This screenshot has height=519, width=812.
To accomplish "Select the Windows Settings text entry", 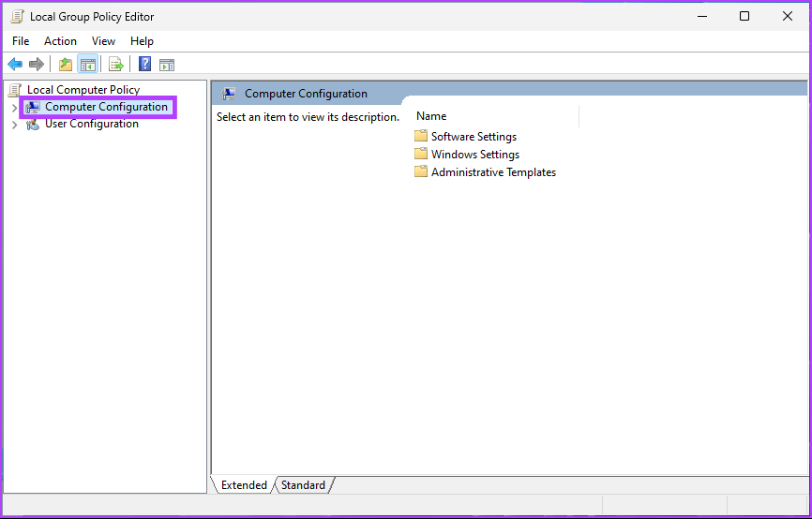I will pyautogui.click(x=475, y=155).
